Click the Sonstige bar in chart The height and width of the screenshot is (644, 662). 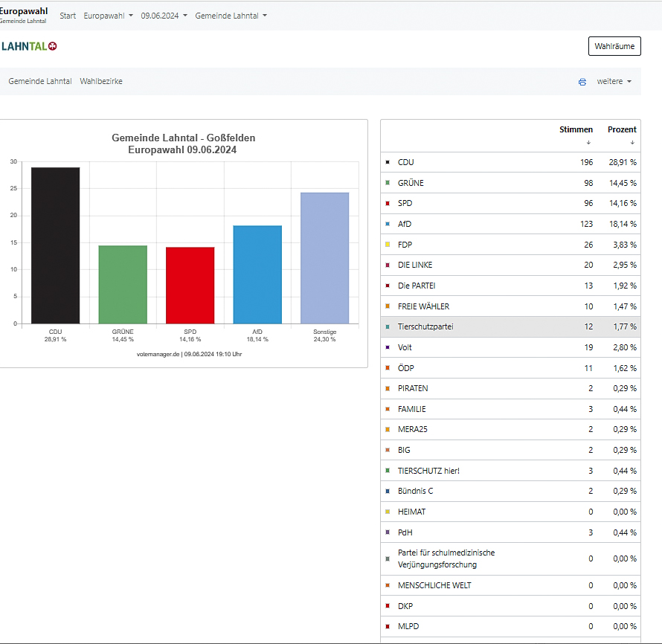(324, 258)
